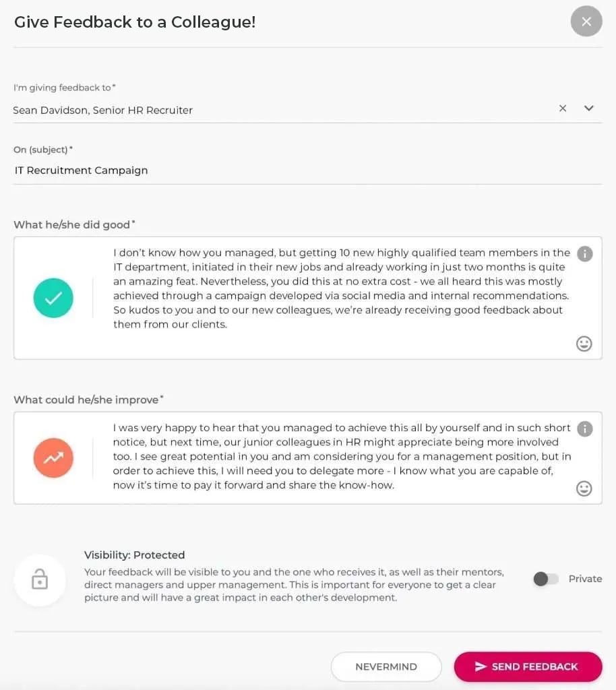
Task: Insert an emoji into the improvement feedback field
Action: [584, 489]
